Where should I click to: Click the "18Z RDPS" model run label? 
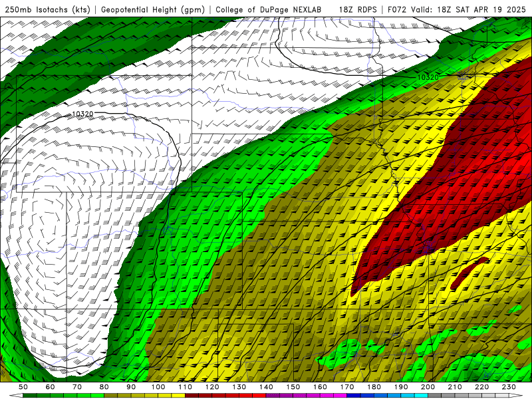[x=358, y=10]
